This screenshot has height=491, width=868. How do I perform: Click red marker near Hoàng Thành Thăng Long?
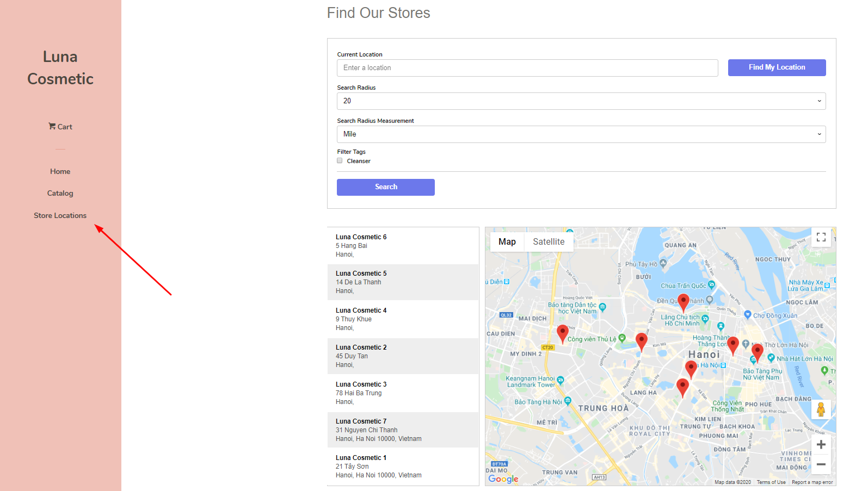pos(733,345)
